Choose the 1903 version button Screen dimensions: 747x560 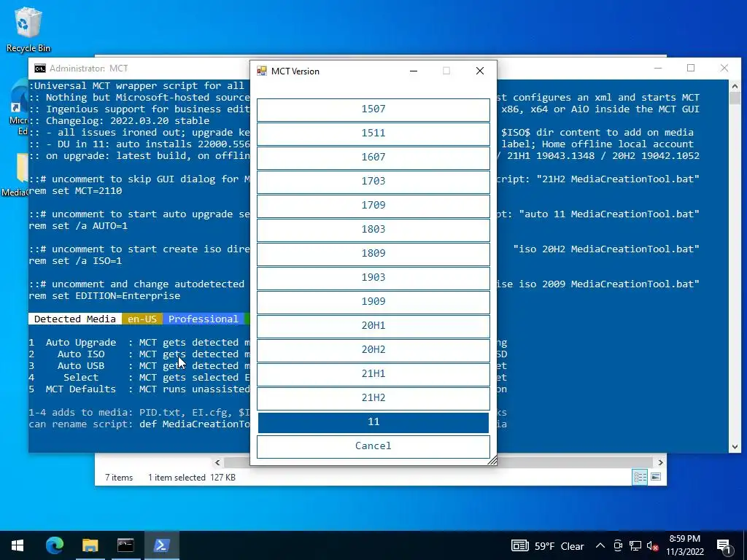(x=373, y=278)
